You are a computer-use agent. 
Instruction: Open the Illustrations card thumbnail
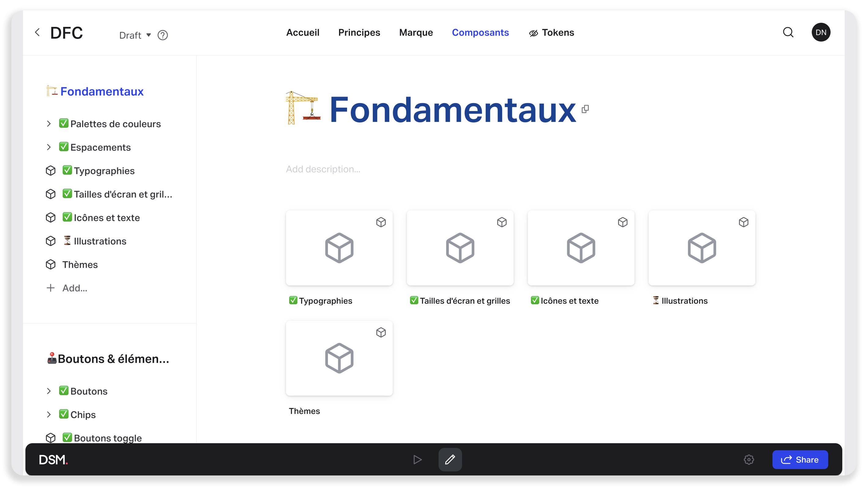[x=702, y=248]
